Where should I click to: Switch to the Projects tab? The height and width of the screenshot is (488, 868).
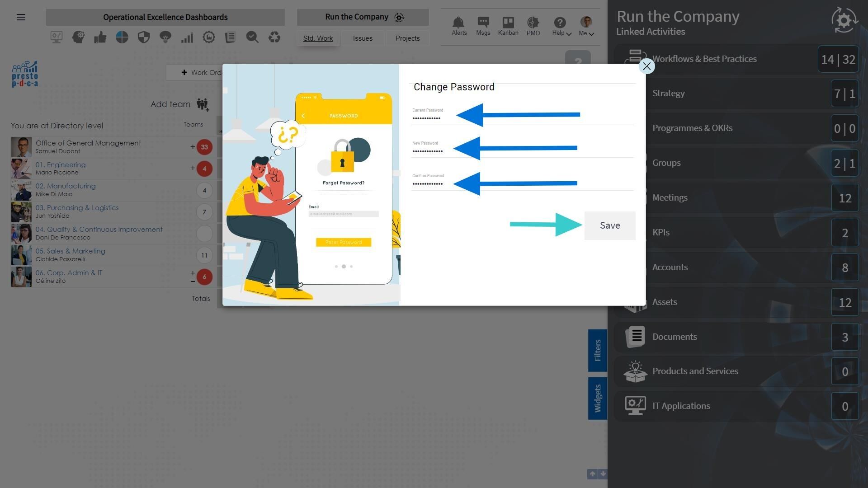coord(407,38)
